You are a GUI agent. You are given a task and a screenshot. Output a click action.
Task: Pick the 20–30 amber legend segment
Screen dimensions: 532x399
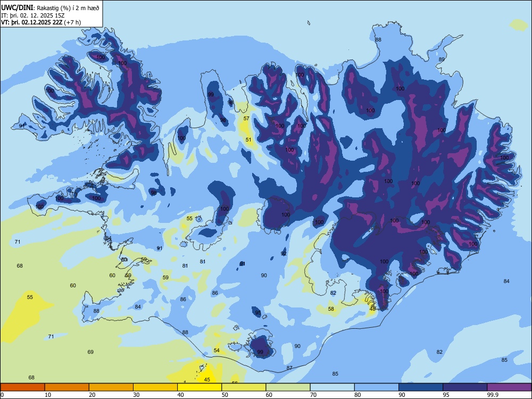click(111, 387)
